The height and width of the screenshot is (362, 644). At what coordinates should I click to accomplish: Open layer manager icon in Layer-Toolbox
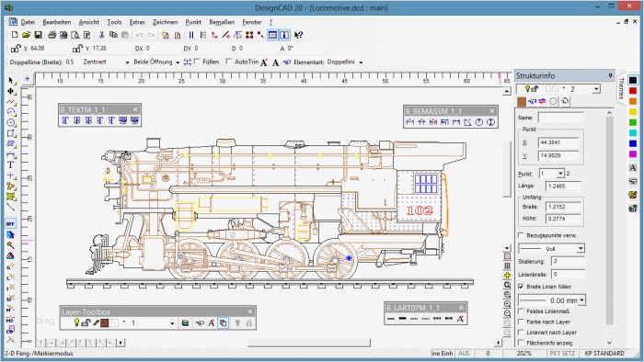[x=185, y=323]
